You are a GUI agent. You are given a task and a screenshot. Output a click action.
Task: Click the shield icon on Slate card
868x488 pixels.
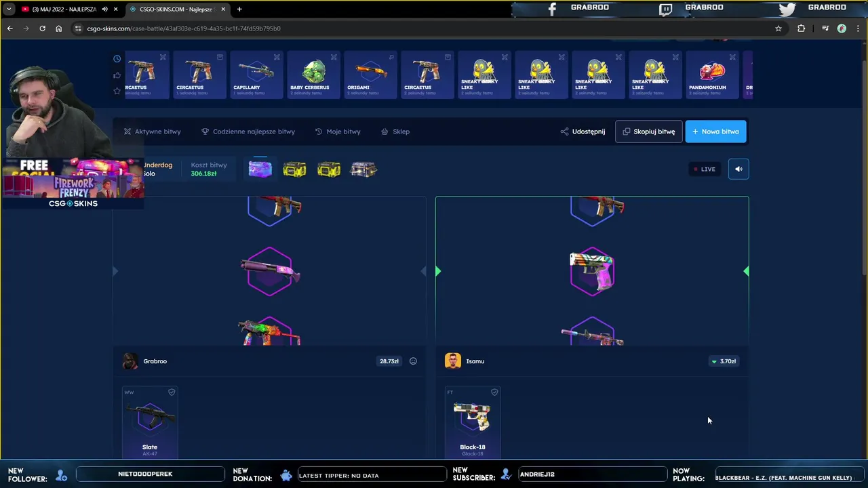[x=172, y=392]
